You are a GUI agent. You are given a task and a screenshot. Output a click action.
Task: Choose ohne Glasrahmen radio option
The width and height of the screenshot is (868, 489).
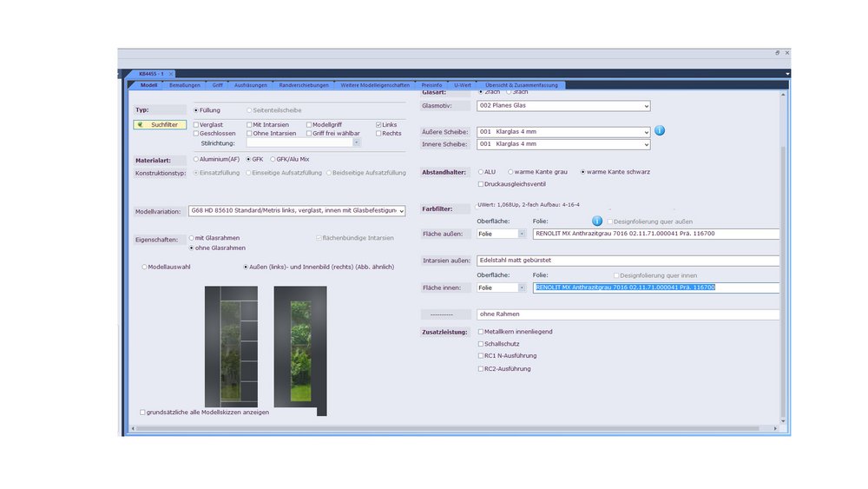192,248
